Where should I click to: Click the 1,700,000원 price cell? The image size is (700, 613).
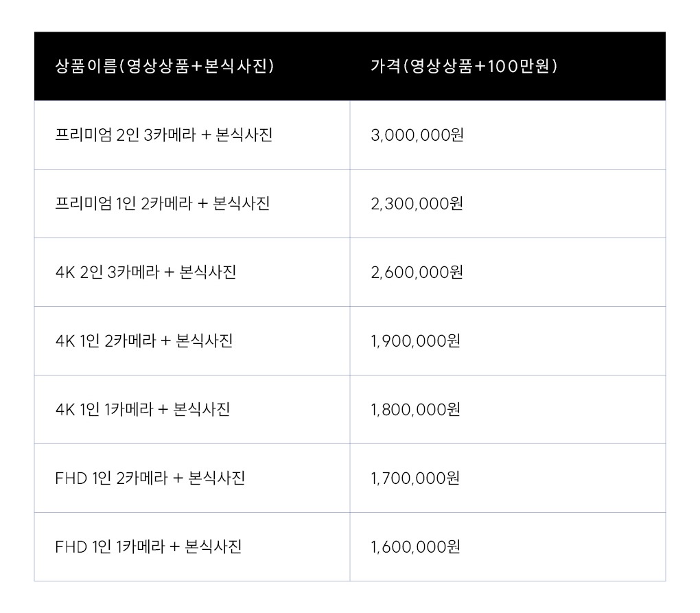pos(508,478)
